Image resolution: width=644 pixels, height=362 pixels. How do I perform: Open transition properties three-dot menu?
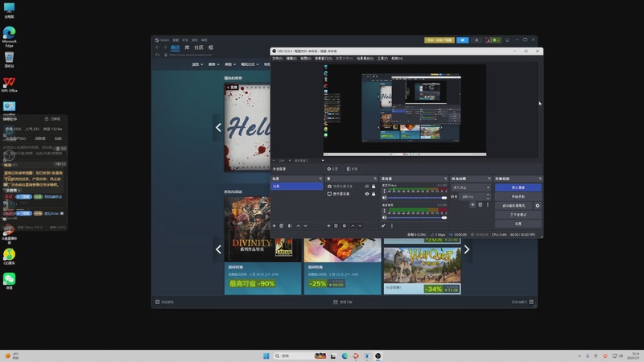[488, 205]
